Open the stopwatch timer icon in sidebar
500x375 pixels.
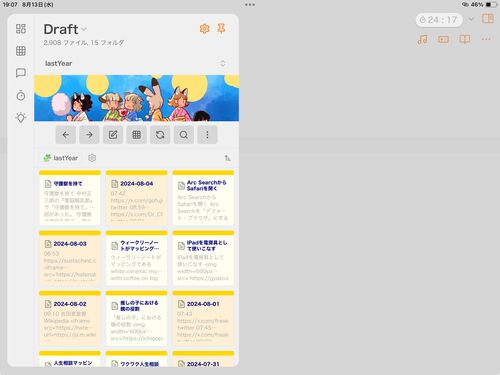coord(21,95)
